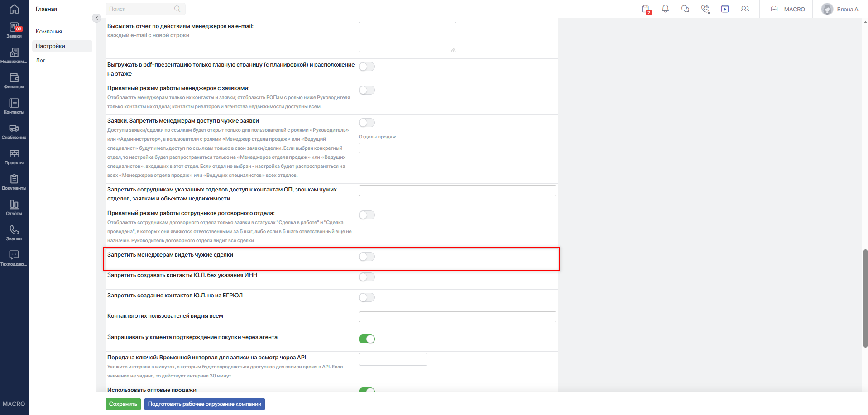The height and width of the screenshot is (415, 868).
Task: Open the Заявки section in sidebar
Action: (x=14, y=30)
